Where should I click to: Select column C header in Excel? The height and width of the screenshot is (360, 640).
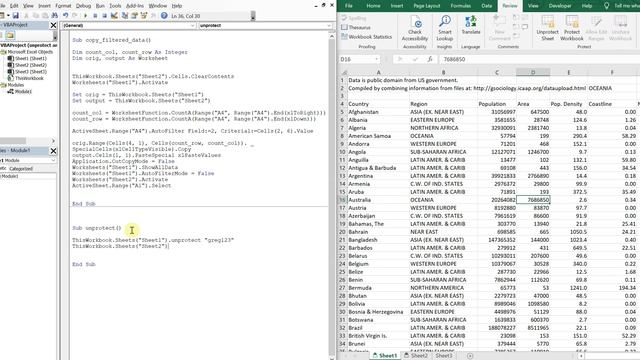(x=496, y=73)
